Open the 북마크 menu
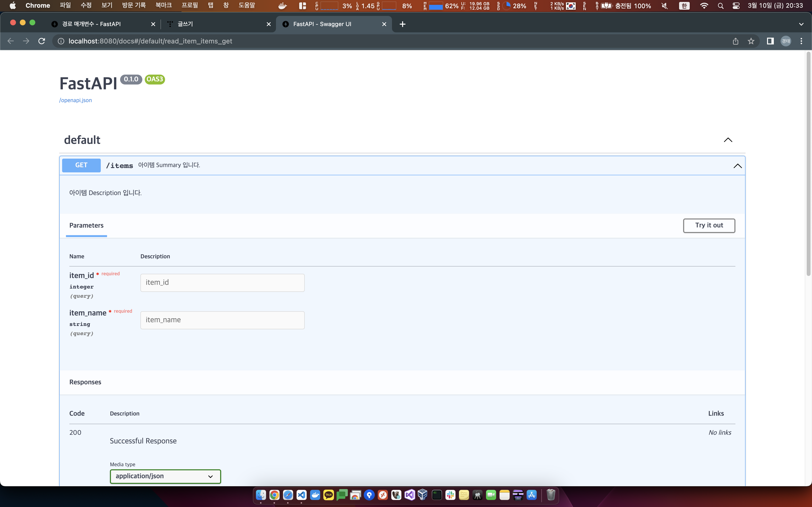The height and width of the screenshot is (507, 812). [x=163, y=6]
